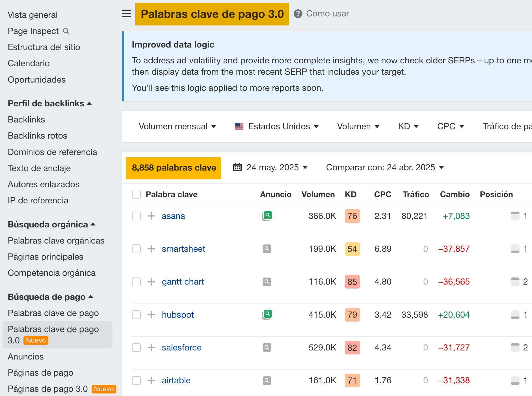Screen dimensions: 532x396
Task: Click the "8,858 palabras clave" counter
Action: pyautogui.click(x=173, y=168)
